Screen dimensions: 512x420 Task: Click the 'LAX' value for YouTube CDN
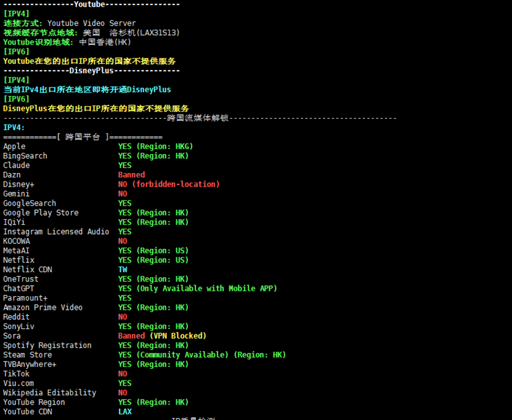tap(125, 411)
